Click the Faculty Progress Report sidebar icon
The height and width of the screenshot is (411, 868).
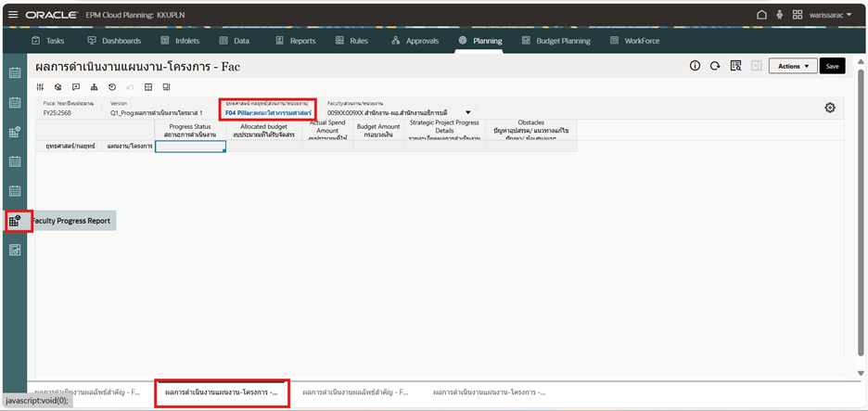[15, 221]
